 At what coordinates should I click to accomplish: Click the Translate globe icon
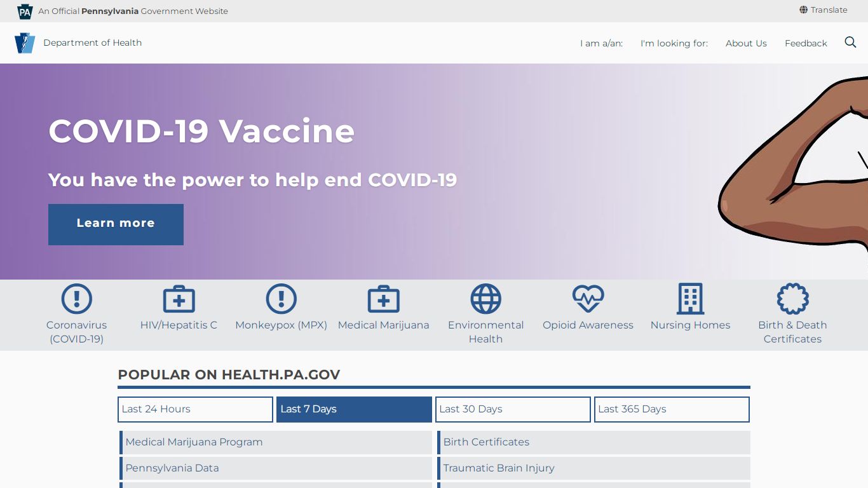pyautogui.click(x=804, y=10)
